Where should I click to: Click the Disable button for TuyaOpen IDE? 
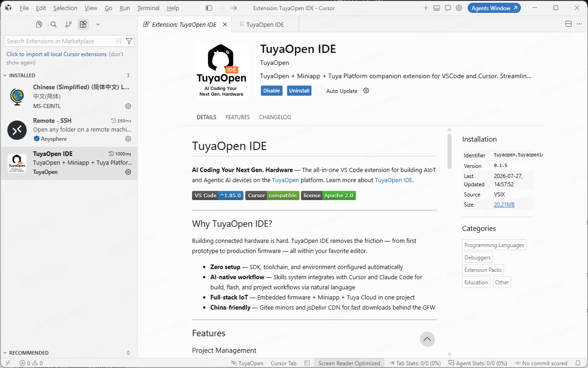click(x=271, y=91)
